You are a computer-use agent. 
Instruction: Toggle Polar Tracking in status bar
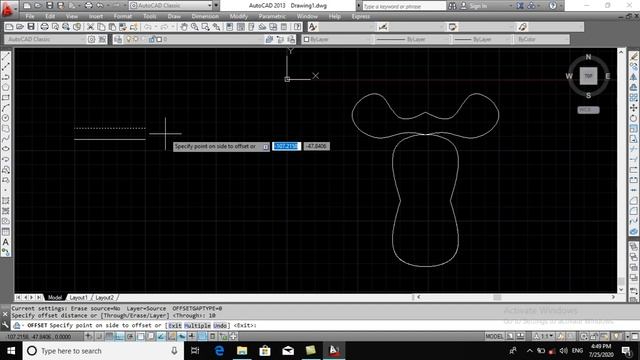click(x=130, y=336)
